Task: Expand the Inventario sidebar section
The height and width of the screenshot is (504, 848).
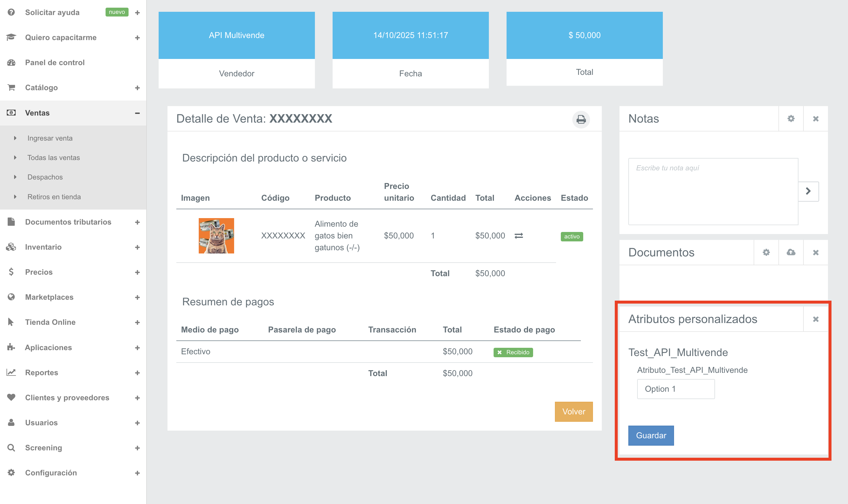Action: coord(137,247)
